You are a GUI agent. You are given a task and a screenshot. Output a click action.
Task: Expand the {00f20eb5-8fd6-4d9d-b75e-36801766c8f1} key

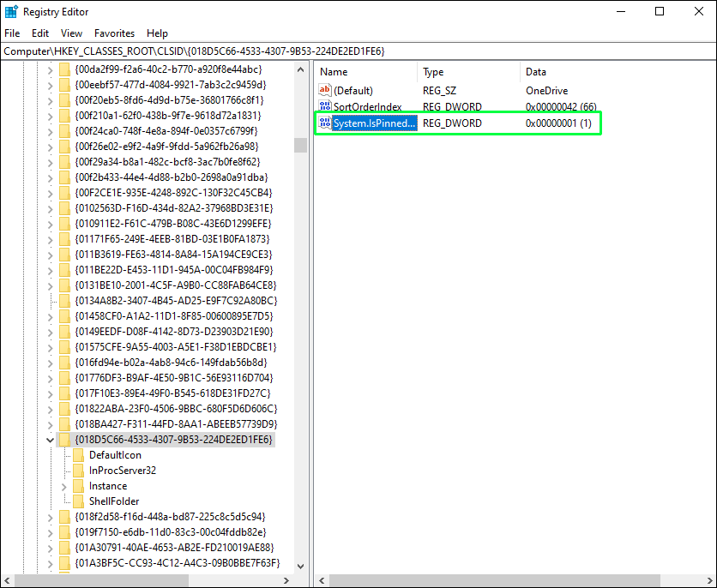pos(51,101)
